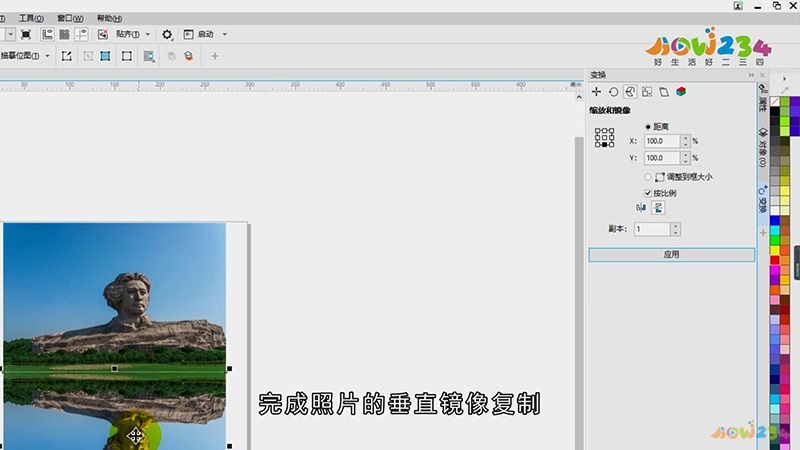Click the Y percentage spinner arrows
Screen dimensions: 800x450
686,158
